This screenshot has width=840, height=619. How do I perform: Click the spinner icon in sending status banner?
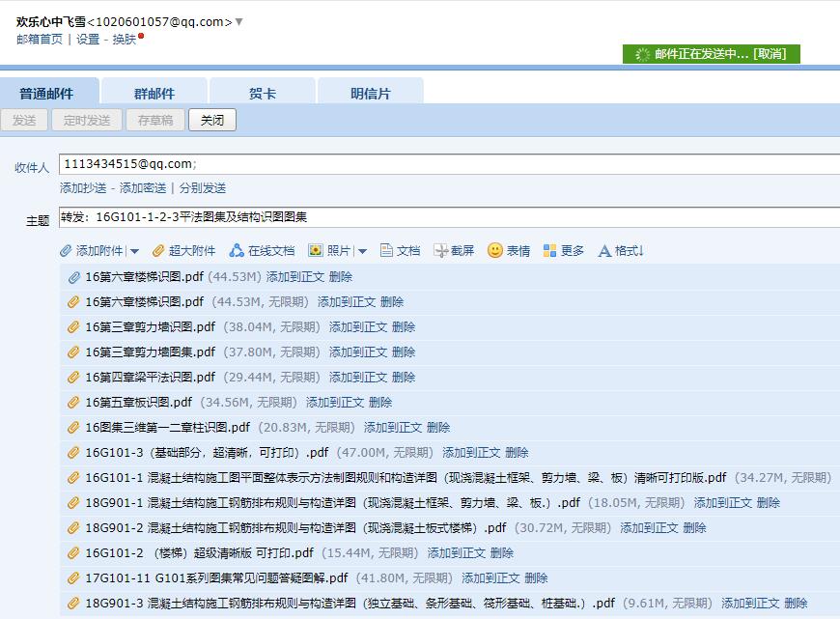[x=642, y=54]
